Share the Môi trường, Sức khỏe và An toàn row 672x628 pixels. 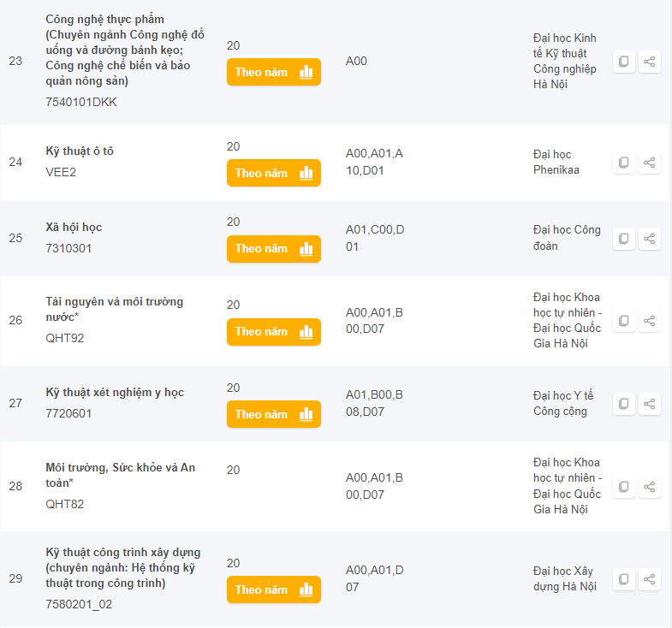649,487
